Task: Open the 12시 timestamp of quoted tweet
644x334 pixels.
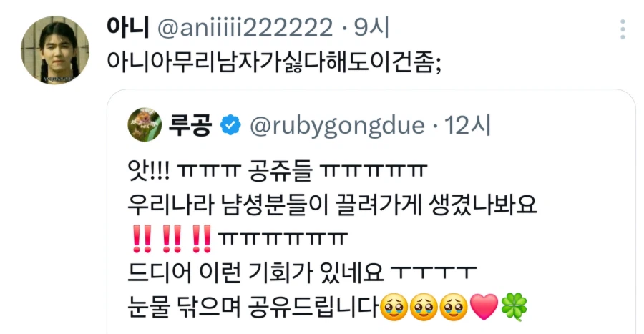Action: coord(467,125)
